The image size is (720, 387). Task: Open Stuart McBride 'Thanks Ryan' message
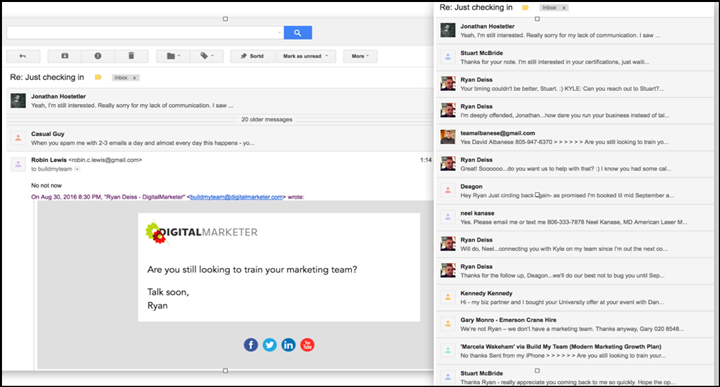tap(575, 376)
